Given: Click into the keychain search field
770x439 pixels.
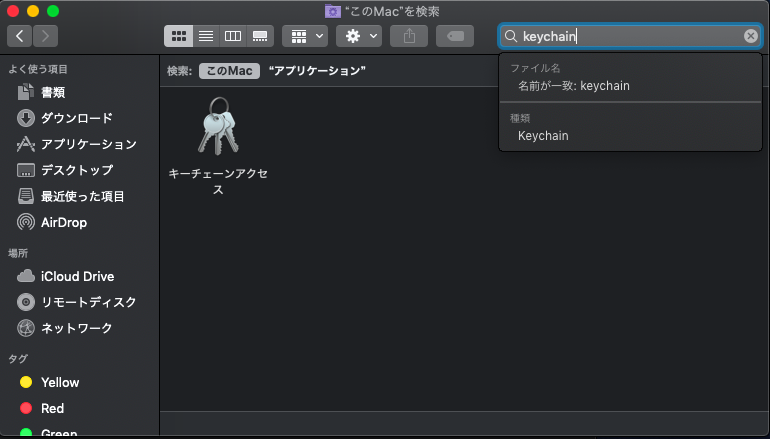Looking at the screenshot, I should (630, 36).
